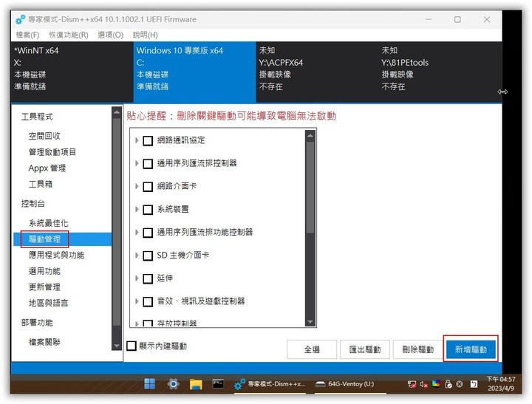
Task: Open the command prompt taskbar icon
Action: (x=218, y=383)
